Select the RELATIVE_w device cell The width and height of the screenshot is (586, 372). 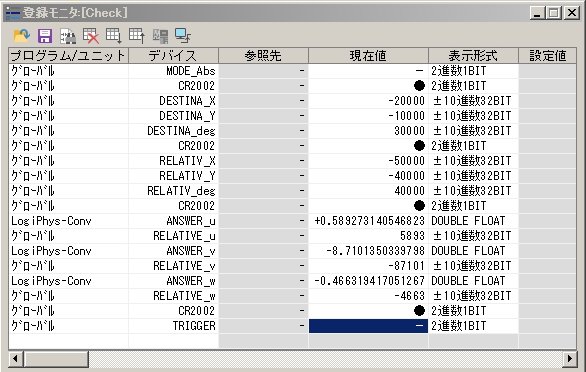coord(173,296)
